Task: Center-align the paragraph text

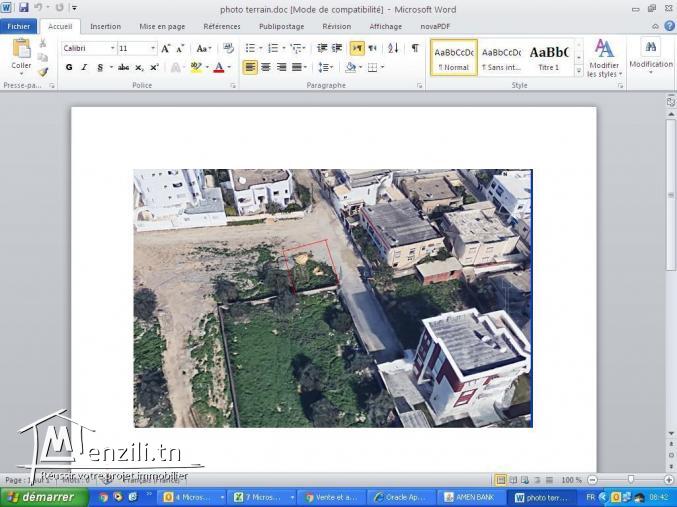Action: 266,67
